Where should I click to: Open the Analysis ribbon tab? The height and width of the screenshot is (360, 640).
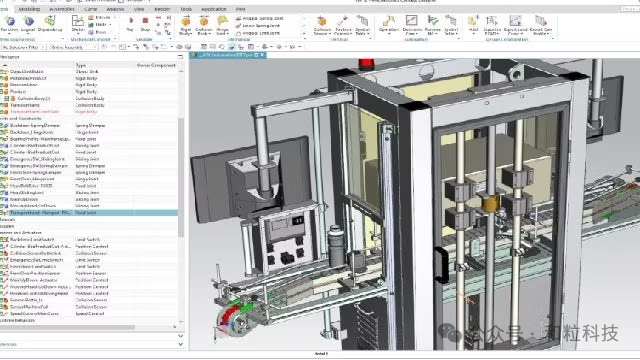pyautogui.click(x=115, y=9)
